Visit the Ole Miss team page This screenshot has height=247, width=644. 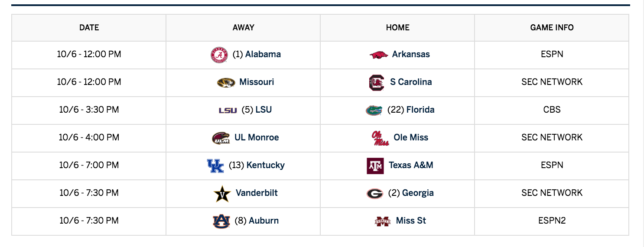coord(411,137)
